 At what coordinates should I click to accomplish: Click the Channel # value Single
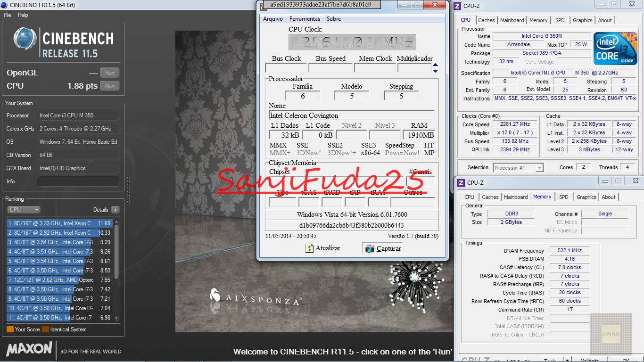click(605, 214)
